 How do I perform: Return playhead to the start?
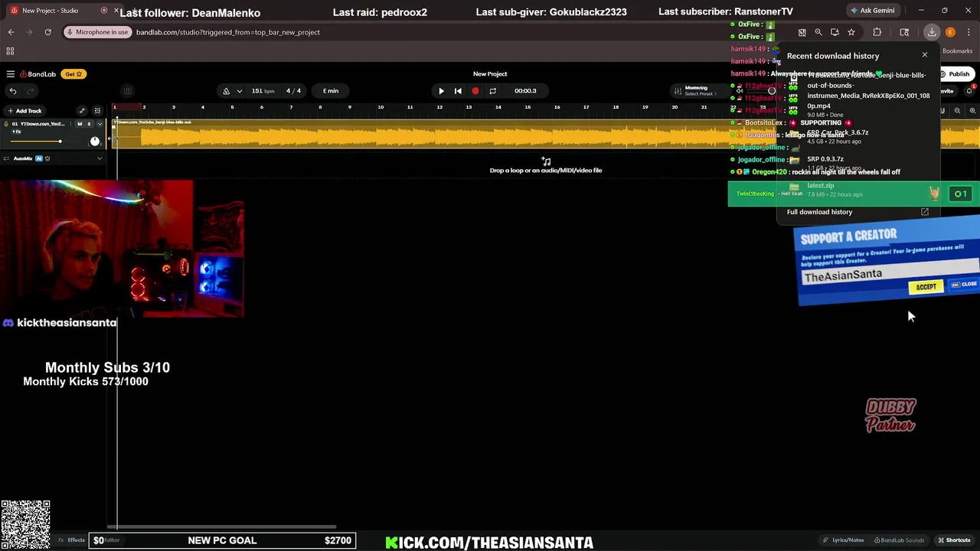coord(458,91)
